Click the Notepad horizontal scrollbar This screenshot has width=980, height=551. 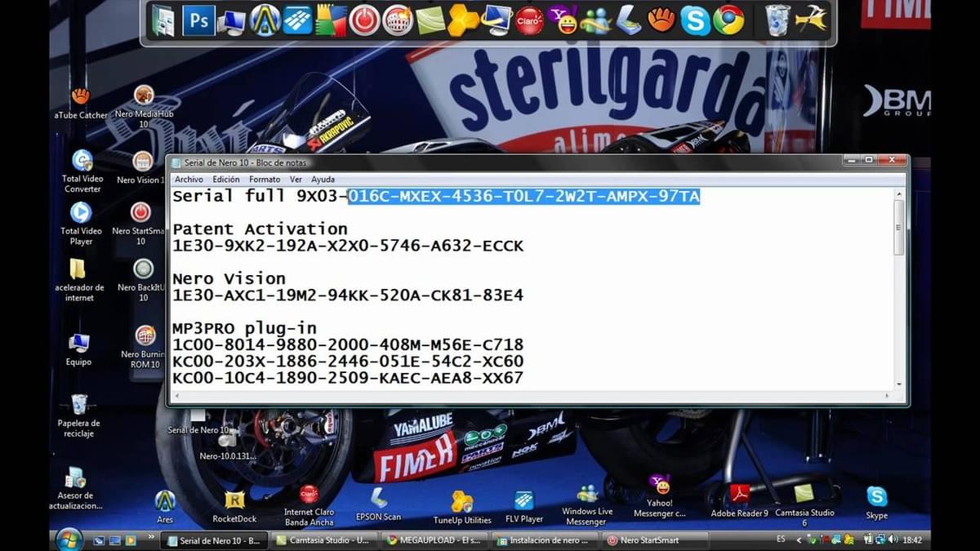point(531,395)
